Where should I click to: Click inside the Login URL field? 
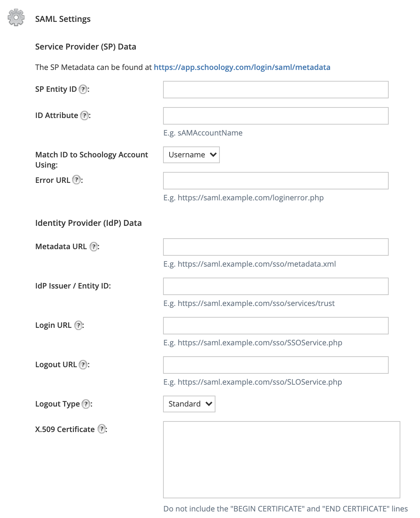(x=276, y=326)
